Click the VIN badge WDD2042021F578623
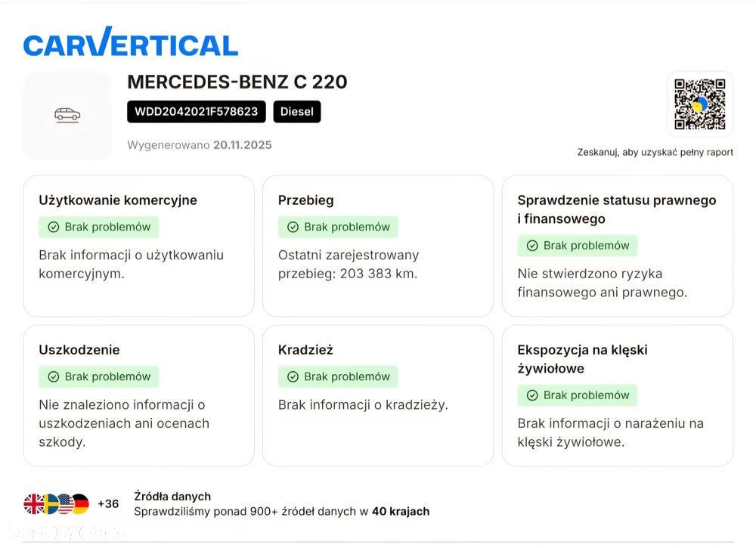Viewport: 756px width, 548px height. (x=197, y=112)
